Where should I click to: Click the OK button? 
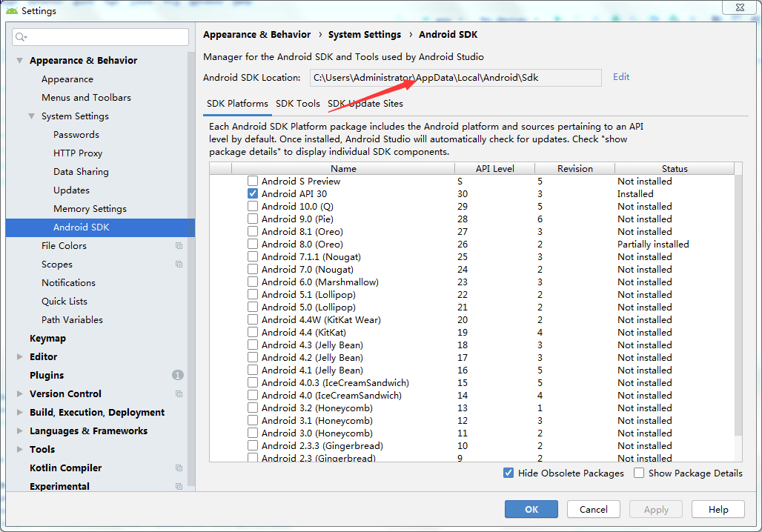(531, 509)
